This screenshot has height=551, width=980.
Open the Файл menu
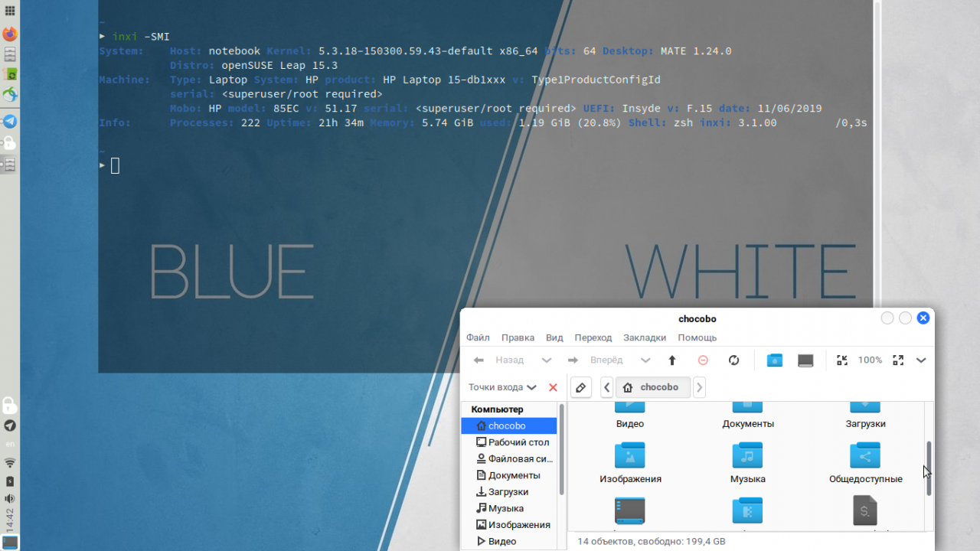coord(478,337)
